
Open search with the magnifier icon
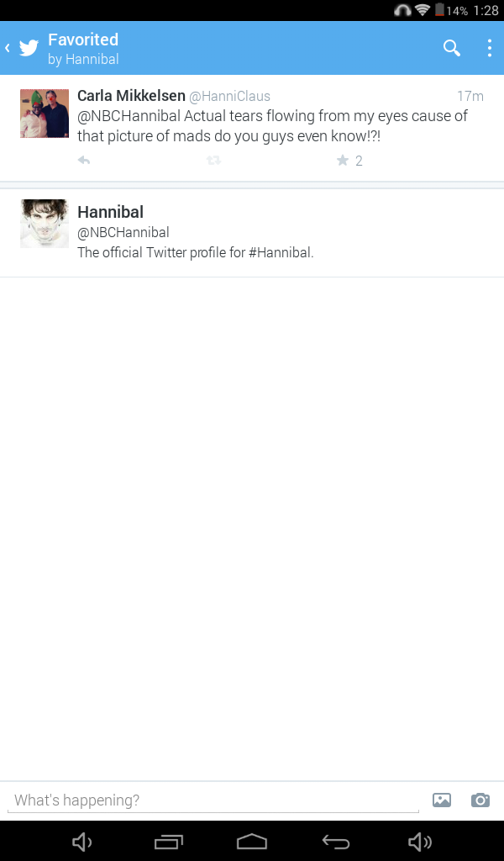451,48
